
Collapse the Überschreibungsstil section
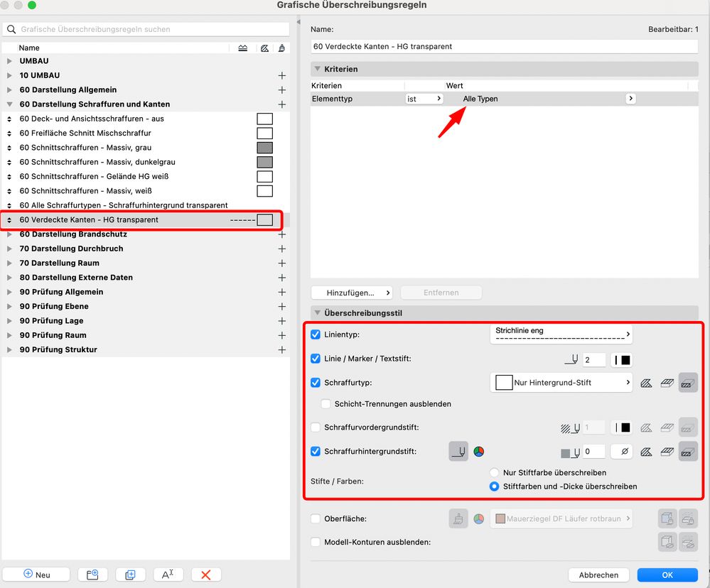click(x=318, y=313)
